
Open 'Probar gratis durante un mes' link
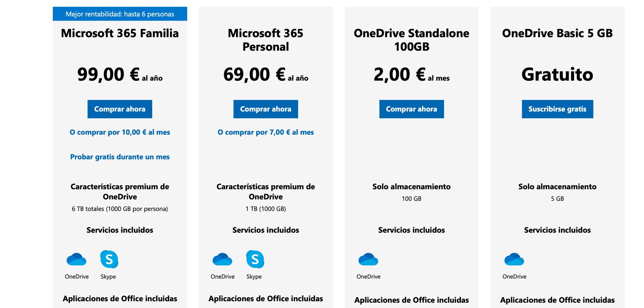pos(120,157)
